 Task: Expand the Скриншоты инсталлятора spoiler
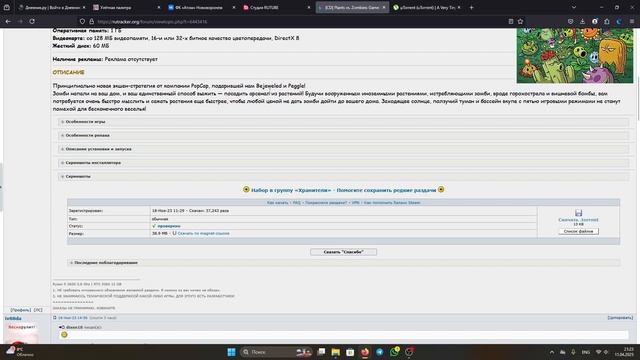pos(343,163)
